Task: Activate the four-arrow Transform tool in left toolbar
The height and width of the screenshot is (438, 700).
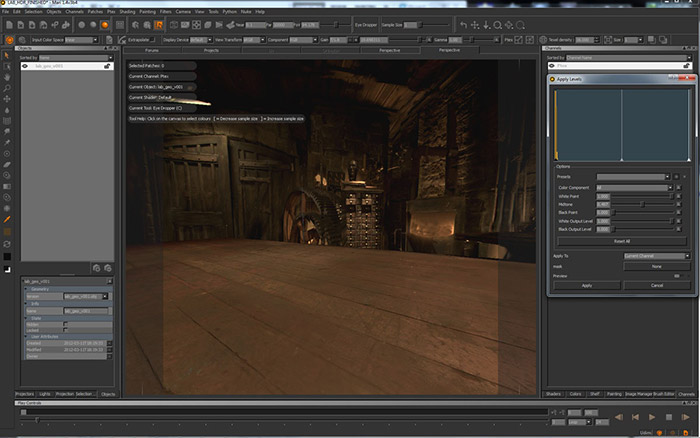Action: (x=7, y=99)
